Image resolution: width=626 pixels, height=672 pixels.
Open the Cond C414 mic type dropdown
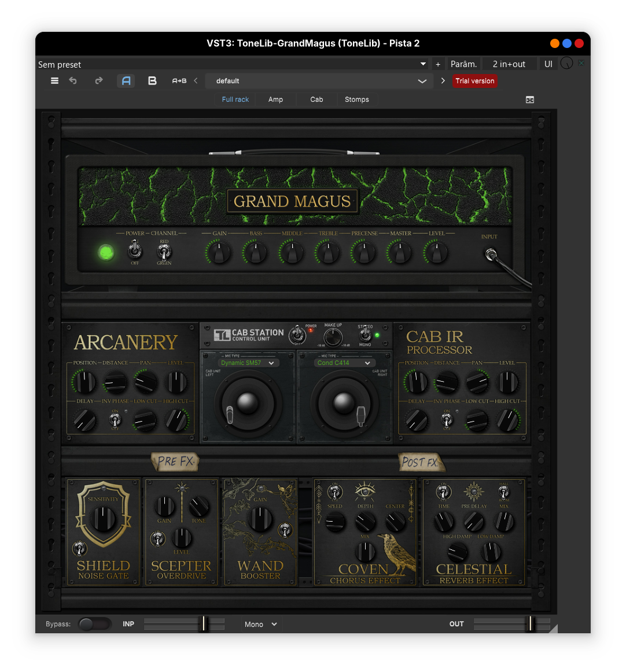pos(344,363)
